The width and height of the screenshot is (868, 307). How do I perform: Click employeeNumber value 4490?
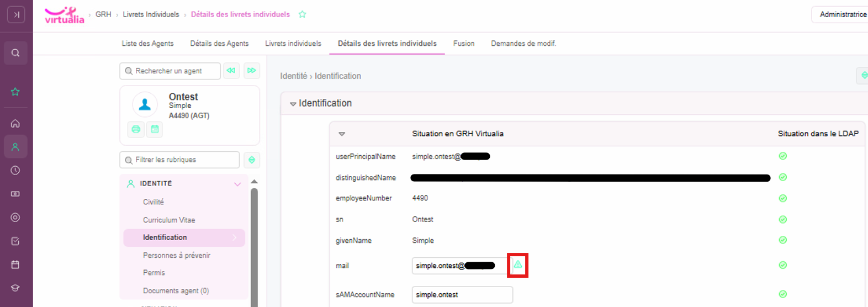(x=420, y=198)
